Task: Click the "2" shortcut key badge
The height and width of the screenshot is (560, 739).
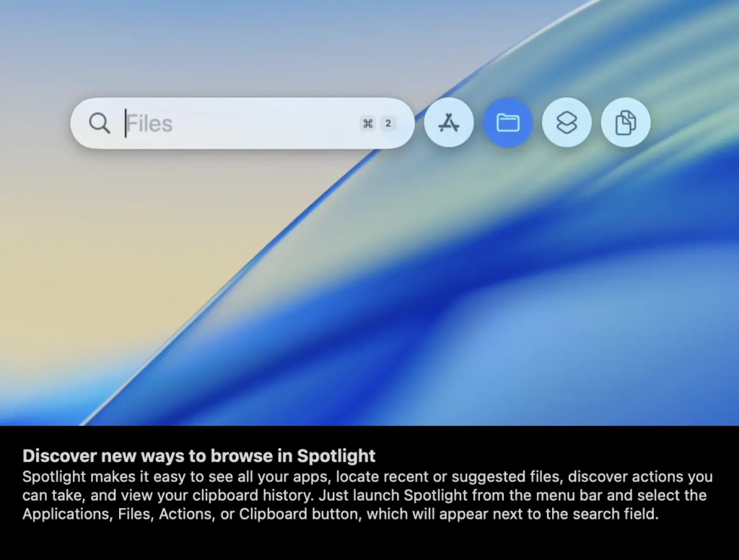Action: (x=388, y=123)
